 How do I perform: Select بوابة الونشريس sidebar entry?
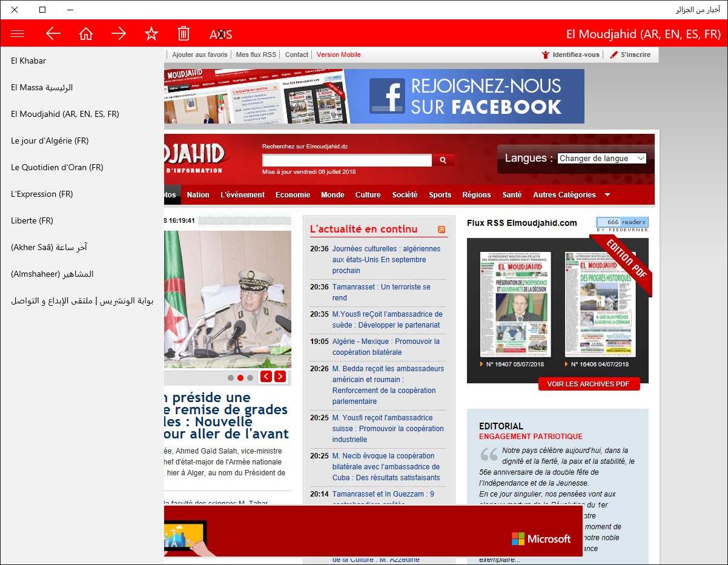[82, 300]
